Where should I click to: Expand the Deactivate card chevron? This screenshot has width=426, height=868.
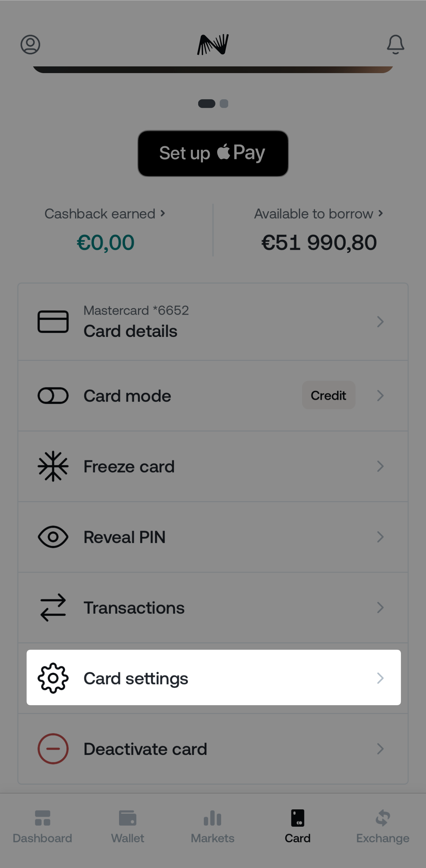(x=380, y=749)
